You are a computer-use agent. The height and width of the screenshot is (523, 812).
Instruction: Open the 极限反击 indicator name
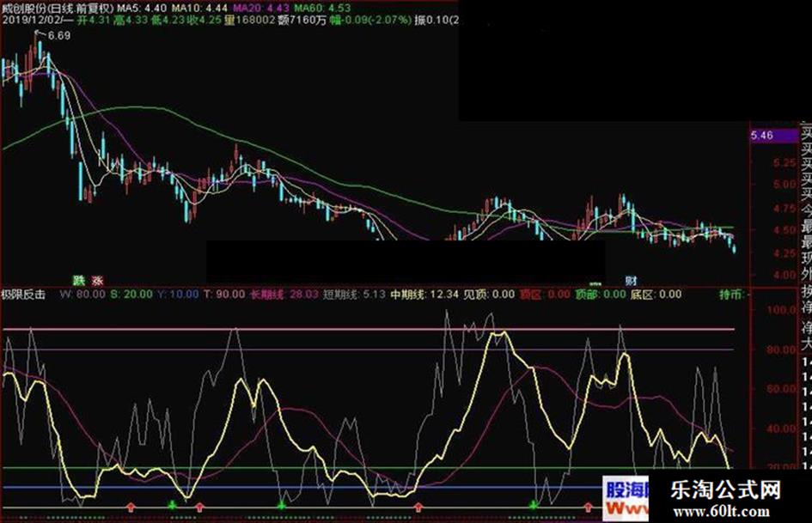(x=24, y=295)
